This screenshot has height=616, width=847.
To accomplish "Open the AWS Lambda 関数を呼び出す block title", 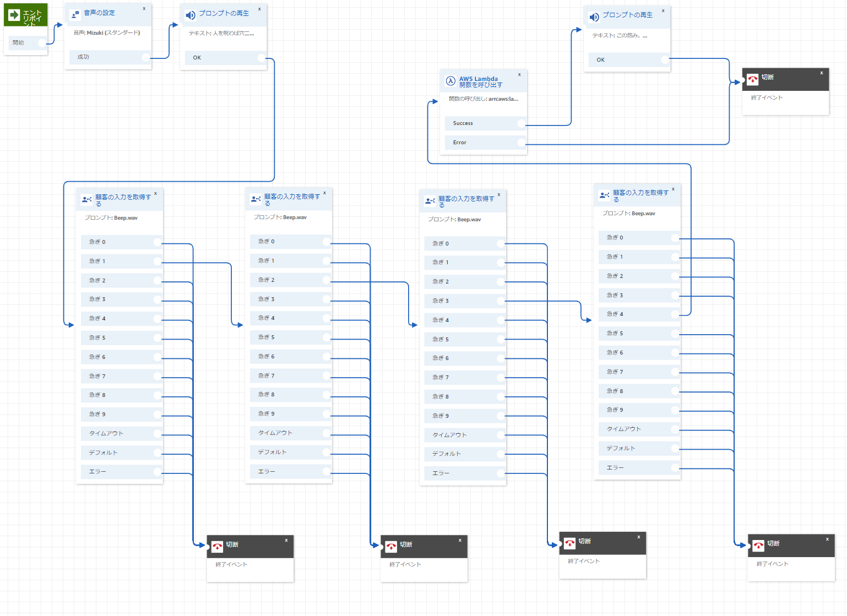I will (481, 82).
